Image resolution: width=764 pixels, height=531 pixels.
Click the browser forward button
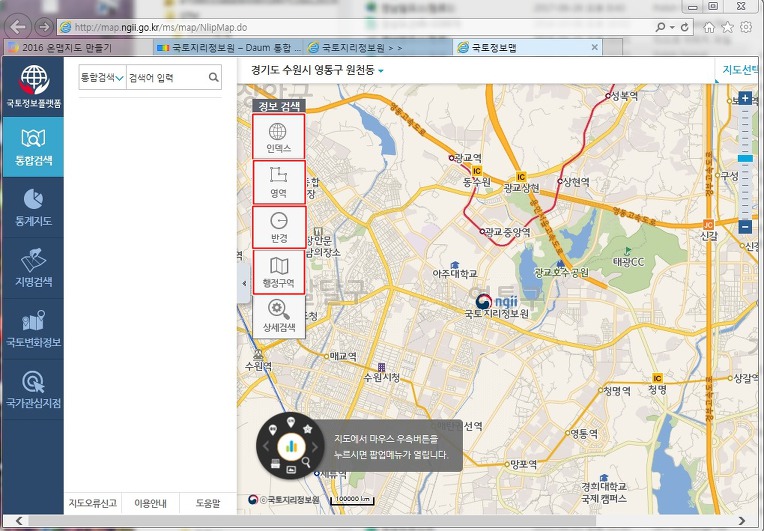[44, 27]
